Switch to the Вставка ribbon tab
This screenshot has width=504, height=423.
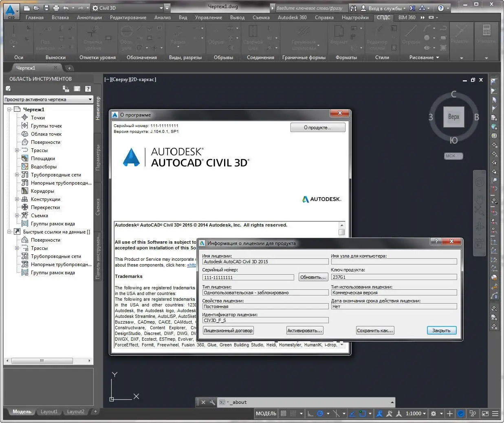[x=60, y=18]
